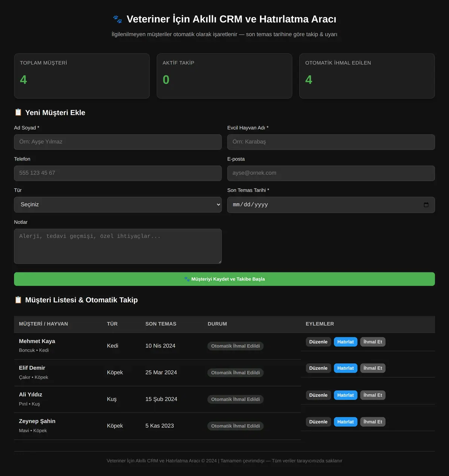Click the TOPLAM MÜŞTERİ stat card

click(x=82, y=76)
